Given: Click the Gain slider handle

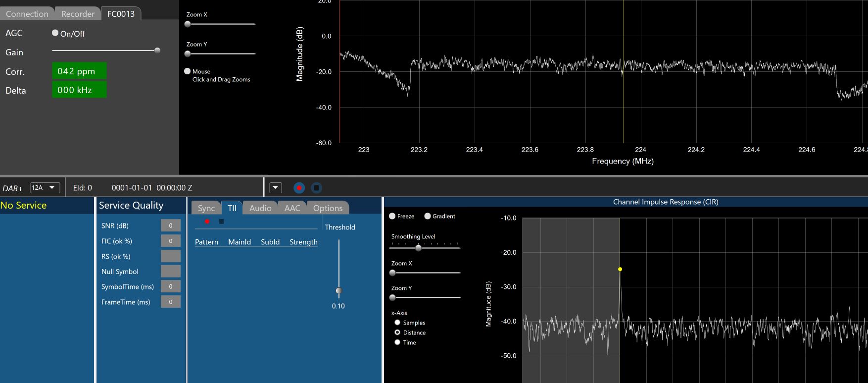Looking at the screenshot, I should (x=157, y=51).
